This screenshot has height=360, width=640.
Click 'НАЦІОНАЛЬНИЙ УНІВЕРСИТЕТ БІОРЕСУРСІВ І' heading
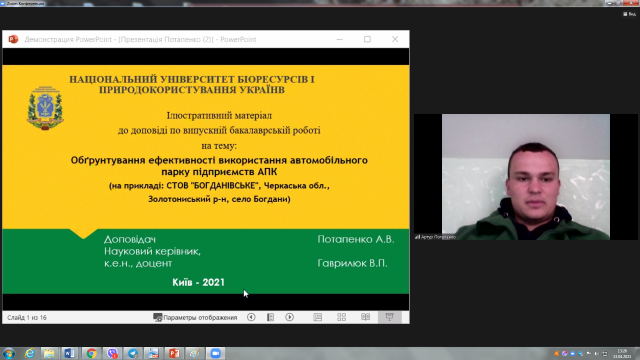pyautogui.click(x=192, y=79)
